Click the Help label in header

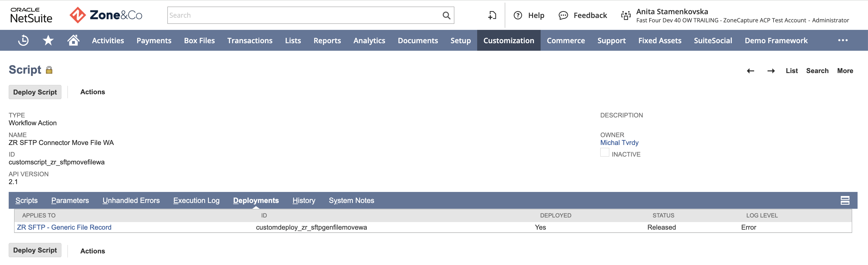point(536,15)
